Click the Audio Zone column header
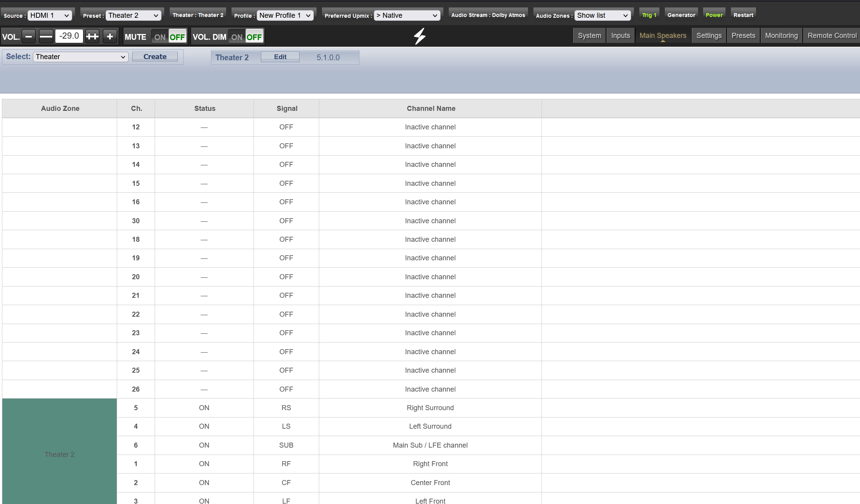This screenshot has height=504, width=860. (x=60, y=109)
